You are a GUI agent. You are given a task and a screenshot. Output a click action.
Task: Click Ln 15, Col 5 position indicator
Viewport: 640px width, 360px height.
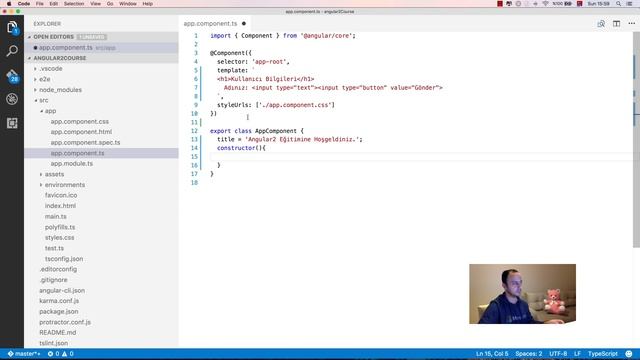click(x=492, y=354)
